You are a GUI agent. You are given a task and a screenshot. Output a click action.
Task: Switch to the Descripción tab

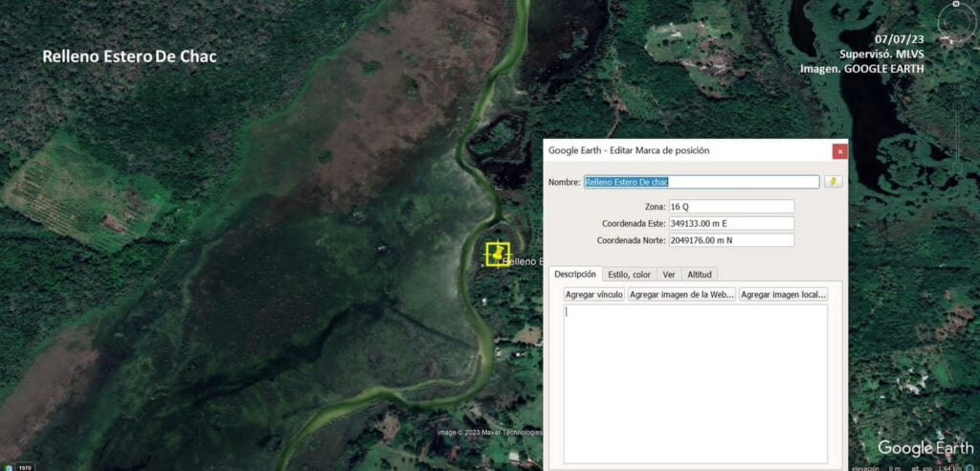pos(575,274)
